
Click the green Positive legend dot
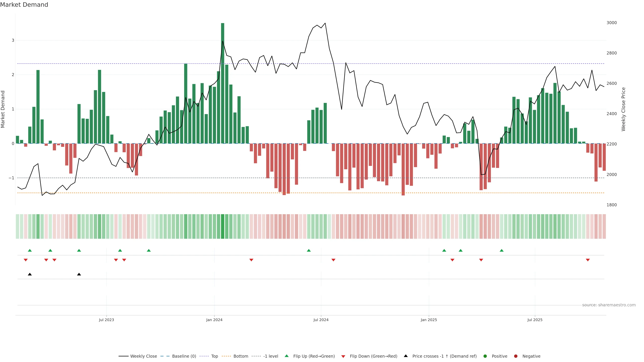485,356
